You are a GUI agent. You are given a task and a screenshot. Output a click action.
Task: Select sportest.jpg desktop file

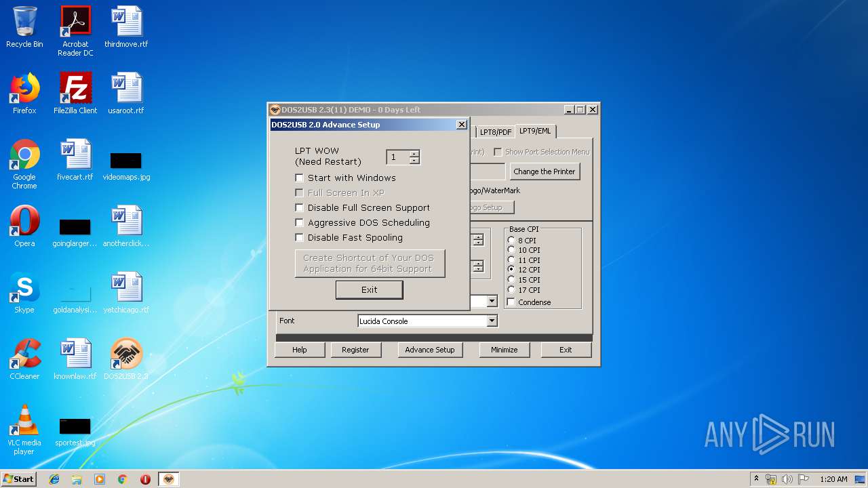tap(75, 432)
